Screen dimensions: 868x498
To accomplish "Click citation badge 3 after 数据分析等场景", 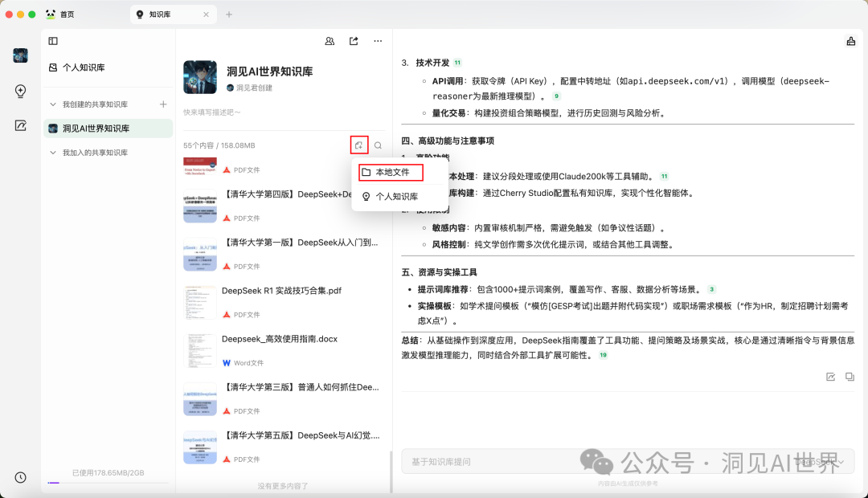I will [x=712, y=289].
